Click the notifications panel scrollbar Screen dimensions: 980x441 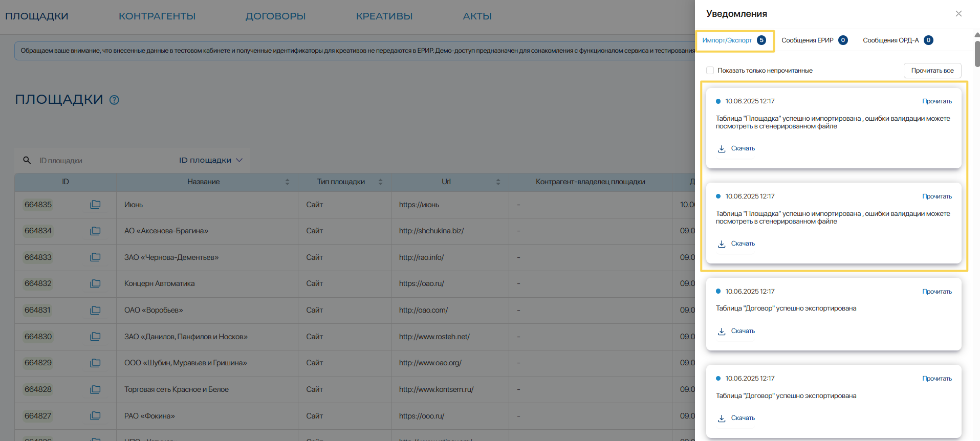pos(977,54)
